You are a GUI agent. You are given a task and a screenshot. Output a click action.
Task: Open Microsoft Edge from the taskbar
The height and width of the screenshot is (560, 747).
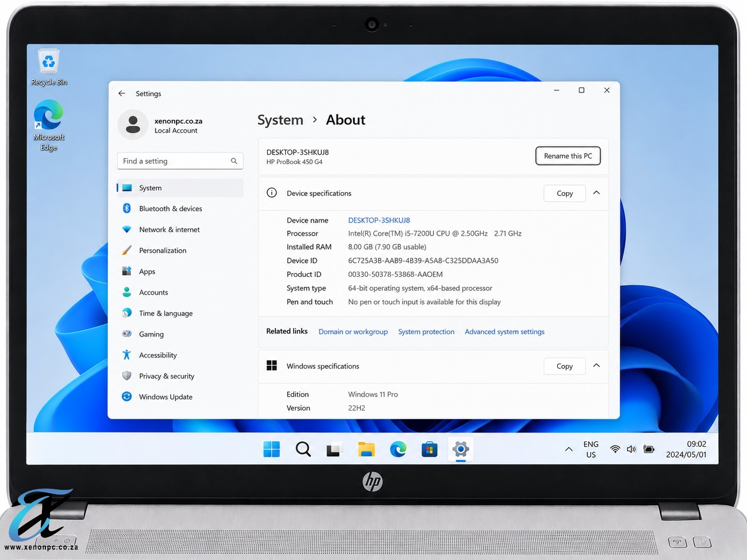[x=398, y=449]
